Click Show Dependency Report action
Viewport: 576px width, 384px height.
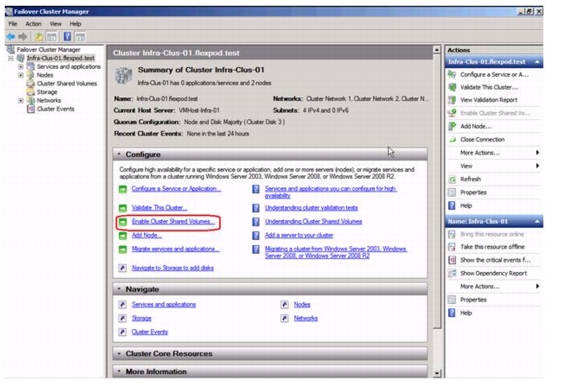[493, 273]
